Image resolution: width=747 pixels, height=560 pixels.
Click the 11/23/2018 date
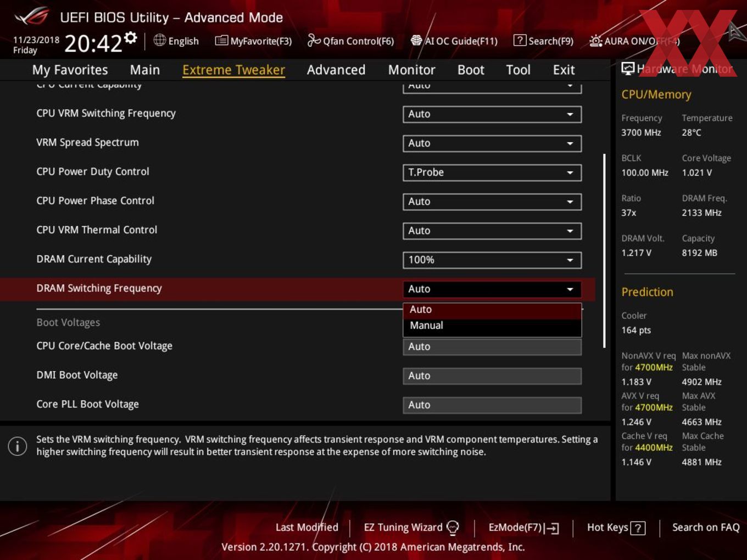[36, 40]
